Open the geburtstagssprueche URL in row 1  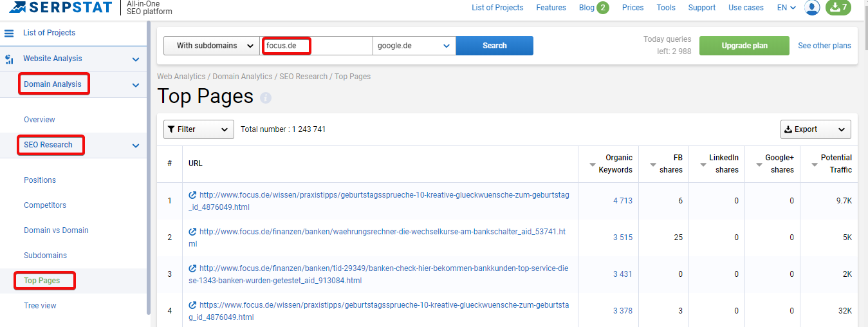pos(379,201)
